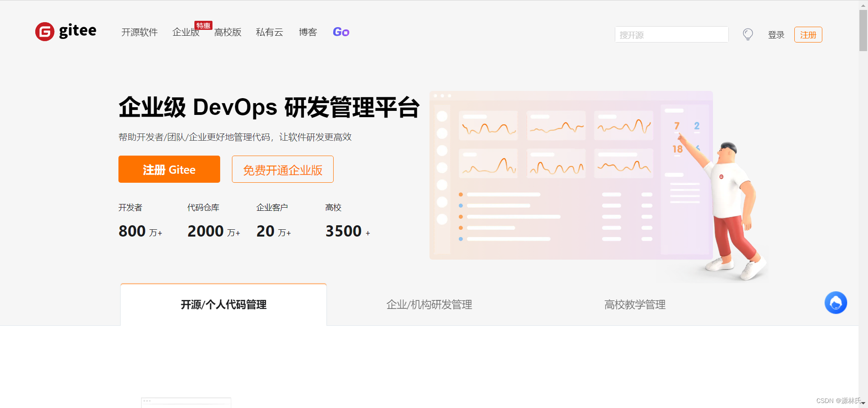Viewport: 868px width, 408px height.
Task: Click the orange 注册 Gitee button
Action: [169, 169]
